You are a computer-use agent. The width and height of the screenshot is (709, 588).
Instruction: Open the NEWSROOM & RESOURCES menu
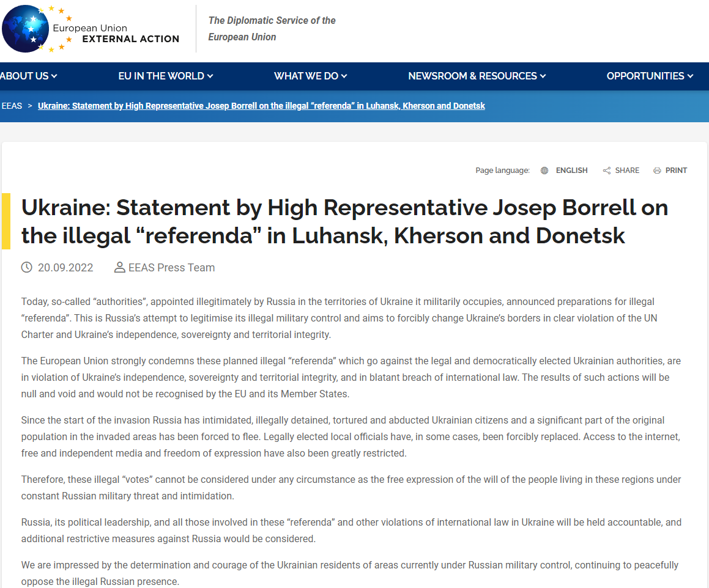pos(472,76)
